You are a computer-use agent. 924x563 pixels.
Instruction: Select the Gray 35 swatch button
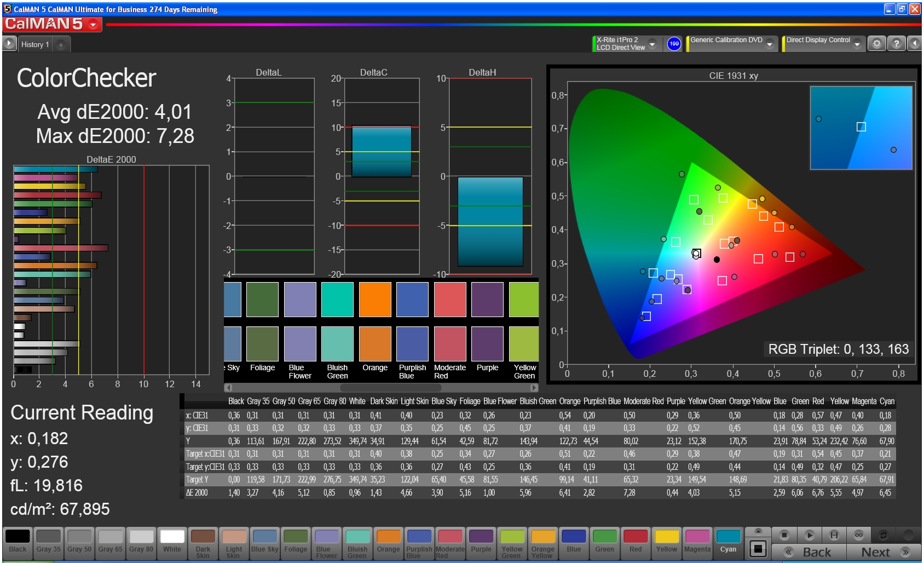tap(48, 543)
